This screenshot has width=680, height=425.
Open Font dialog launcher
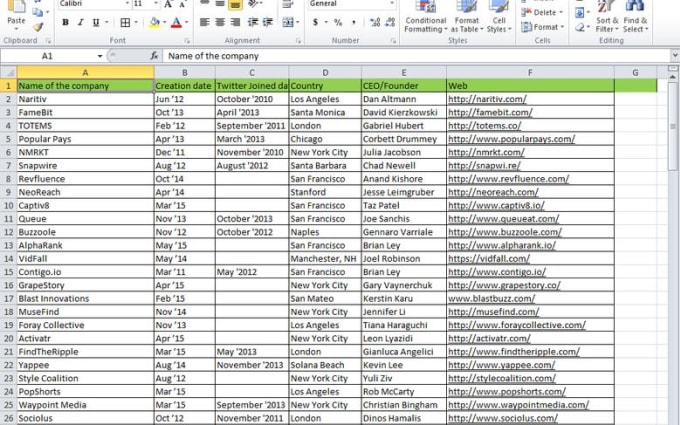[x=187, y=41]
